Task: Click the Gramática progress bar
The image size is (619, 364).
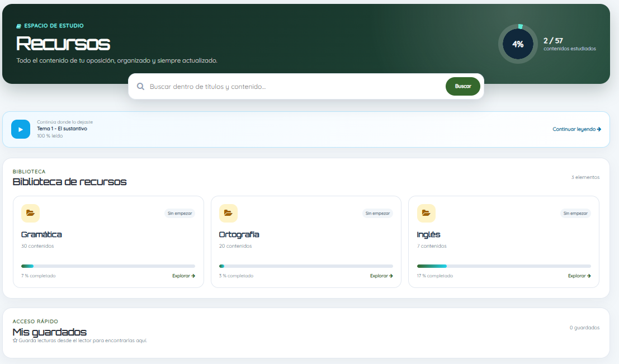Action: point(108,266)
